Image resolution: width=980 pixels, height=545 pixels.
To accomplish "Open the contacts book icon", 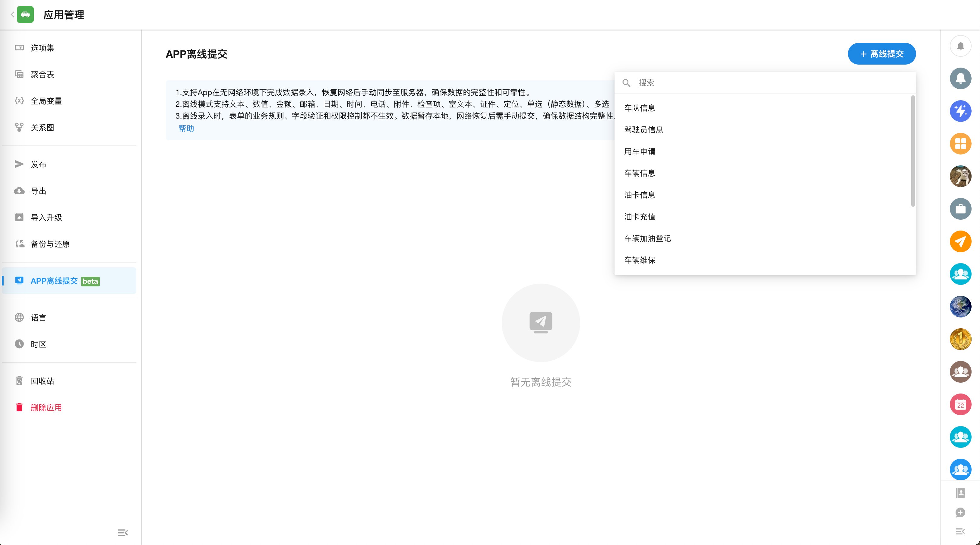I will (x=960, y=493).
